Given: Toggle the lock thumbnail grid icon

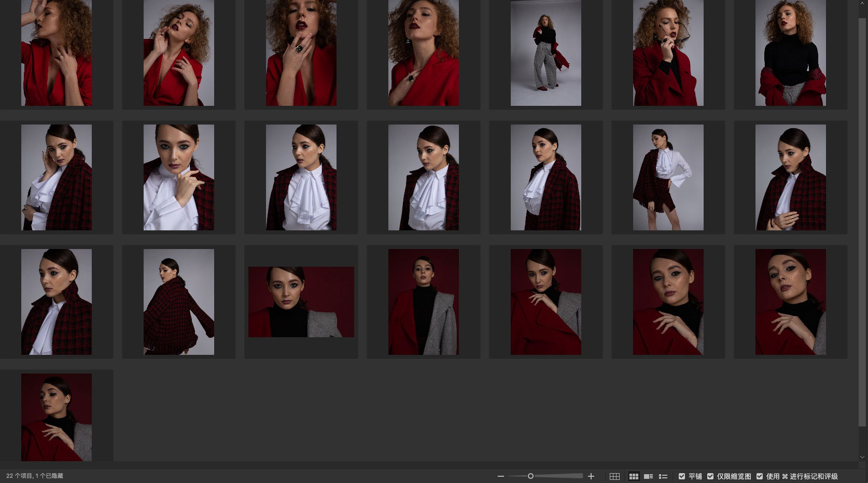Looking at the screenshot, I should [614, 476].
